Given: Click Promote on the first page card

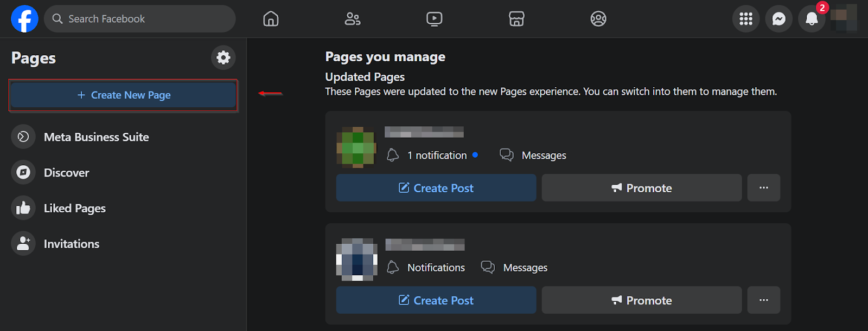Looking at the screenshot, I should tap(642, 188).
